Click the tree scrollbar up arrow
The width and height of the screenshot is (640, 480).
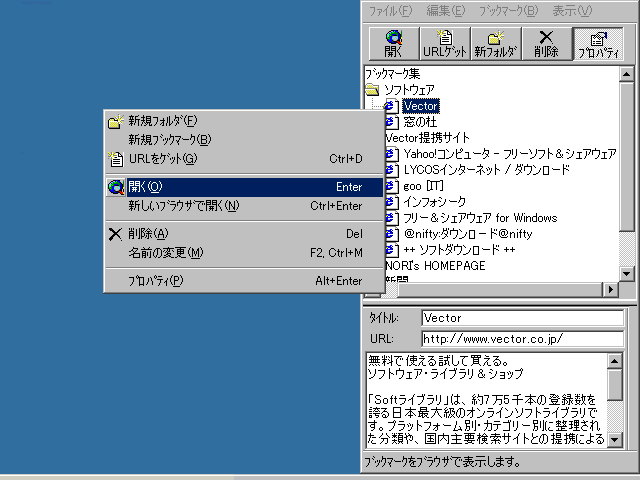coord(626,74)
